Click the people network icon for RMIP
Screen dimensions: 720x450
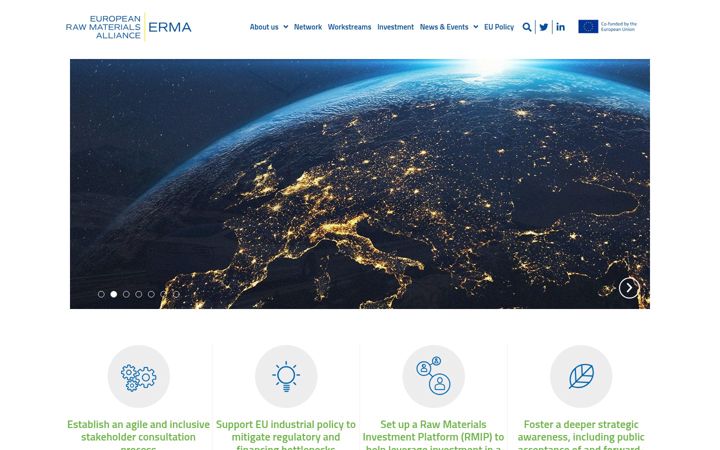tap(433, 377)
